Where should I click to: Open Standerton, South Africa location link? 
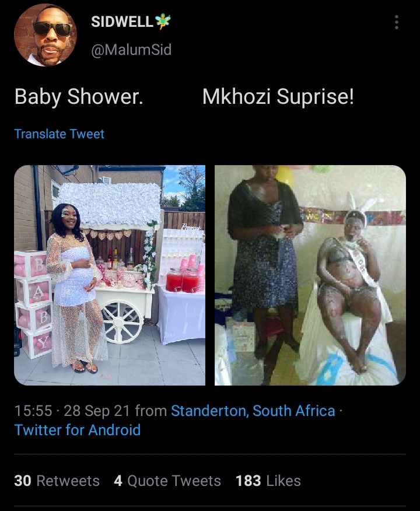coord(253,411)
